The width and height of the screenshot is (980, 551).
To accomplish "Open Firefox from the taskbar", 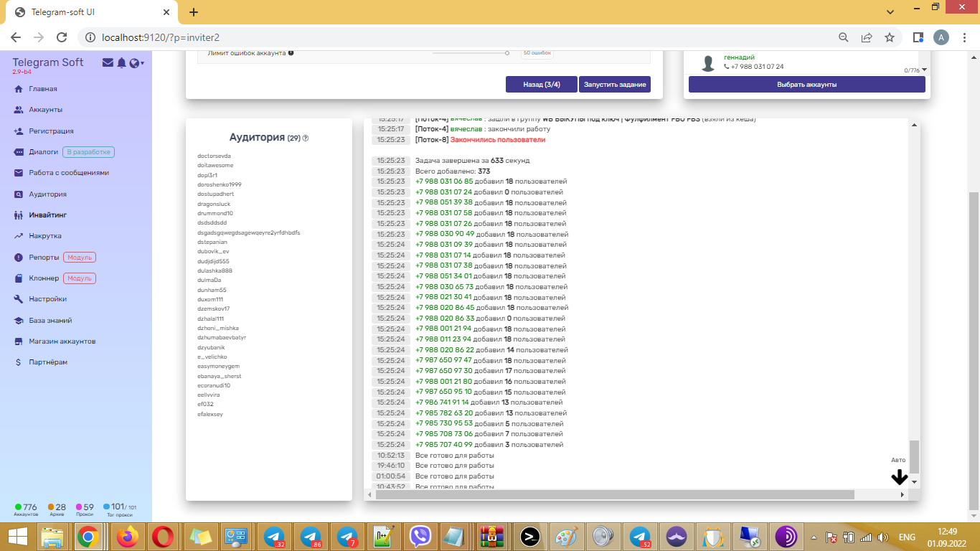I will 129,537.
